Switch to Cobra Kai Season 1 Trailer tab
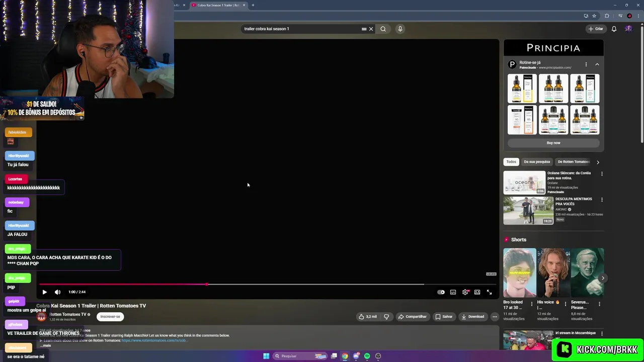Image resolution: width=644 pixels, height=362 pixels. click(217, 5)
